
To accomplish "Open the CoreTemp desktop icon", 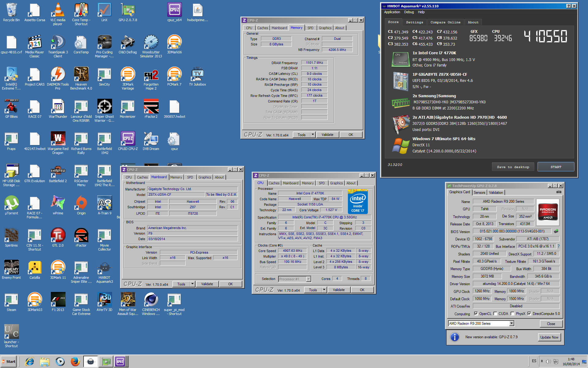I will [x=81, y=44].
